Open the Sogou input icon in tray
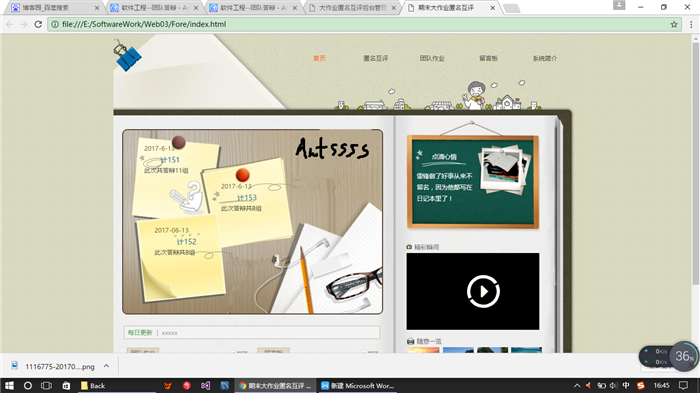 (641, 385)
